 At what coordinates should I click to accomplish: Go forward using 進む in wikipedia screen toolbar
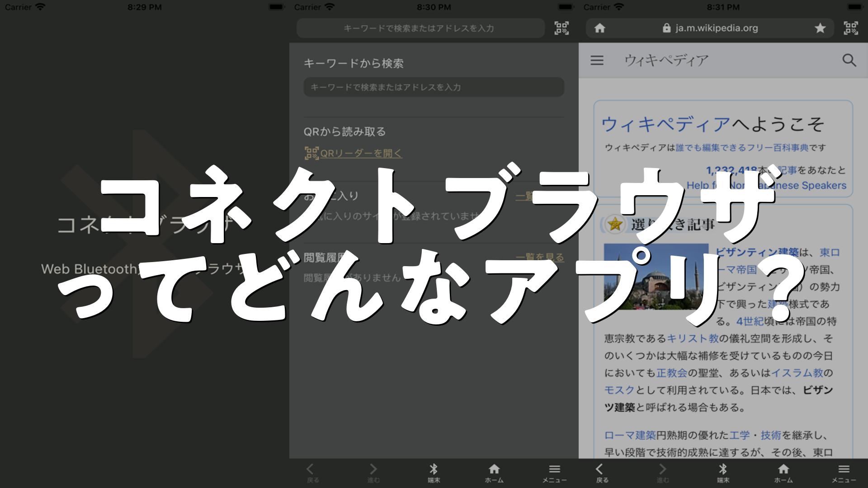click(x=662, y=473)
